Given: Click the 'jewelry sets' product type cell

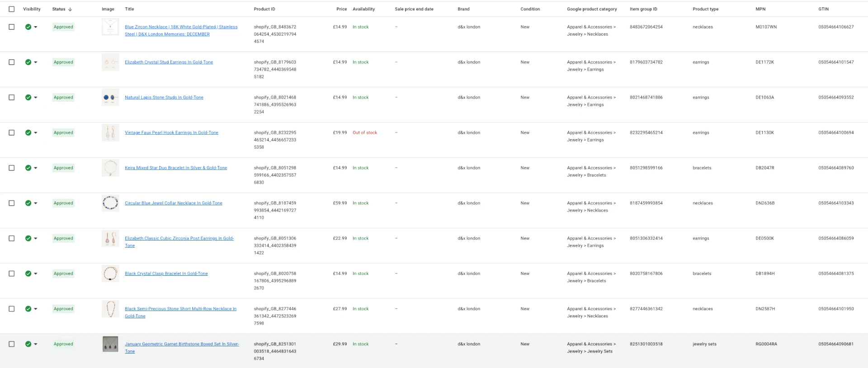Looking at the screenshot, I should 704,344.
